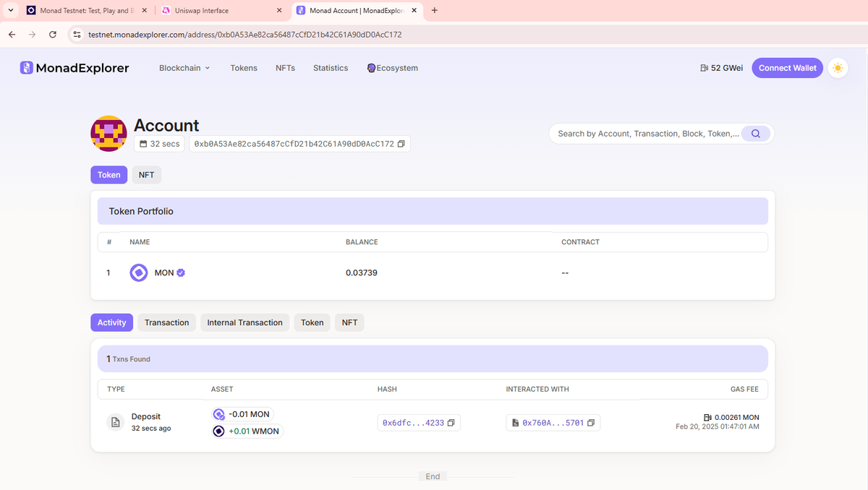Open transaction hash 0x6dfc...4233 link
The height and width of the screenshot is (490, 868).
[413, 423]
